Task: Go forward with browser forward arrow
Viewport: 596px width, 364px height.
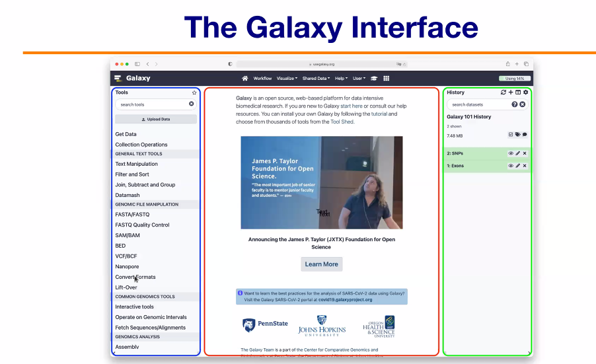Action: 156,64
